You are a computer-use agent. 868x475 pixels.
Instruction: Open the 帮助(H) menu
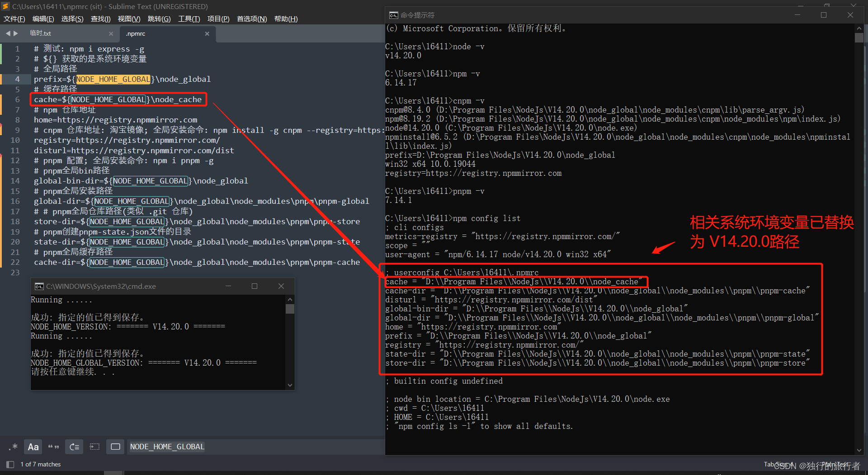click(x=286, y=19)
